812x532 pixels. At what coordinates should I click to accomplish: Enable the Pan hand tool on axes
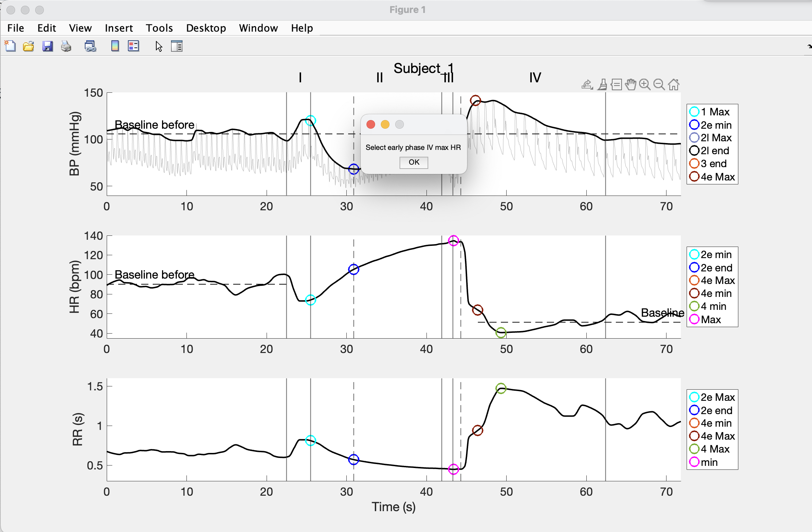point(631,85)
